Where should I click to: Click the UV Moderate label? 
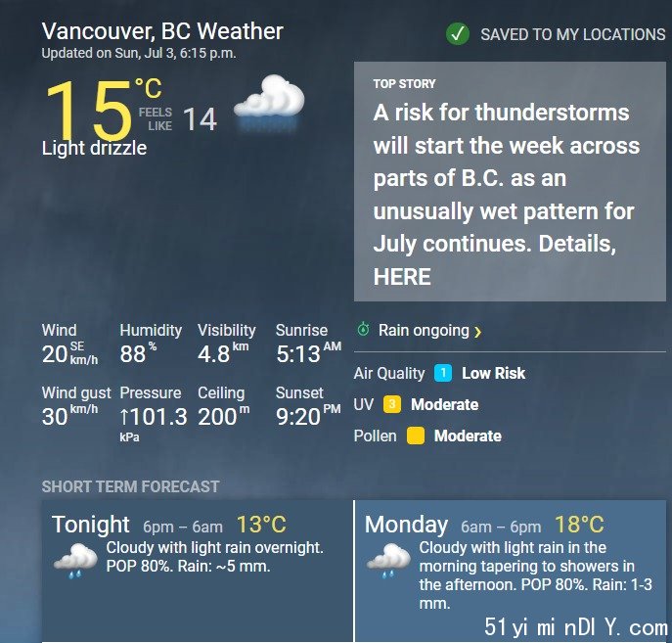tap(445, 404)
